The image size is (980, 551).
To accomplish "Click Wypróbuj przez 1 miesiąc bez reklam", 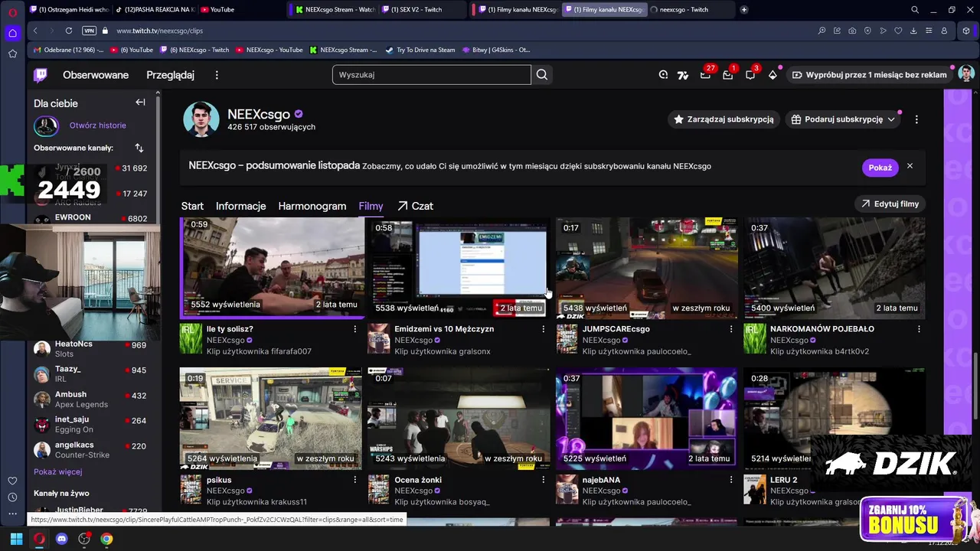I will coord(869,75).
